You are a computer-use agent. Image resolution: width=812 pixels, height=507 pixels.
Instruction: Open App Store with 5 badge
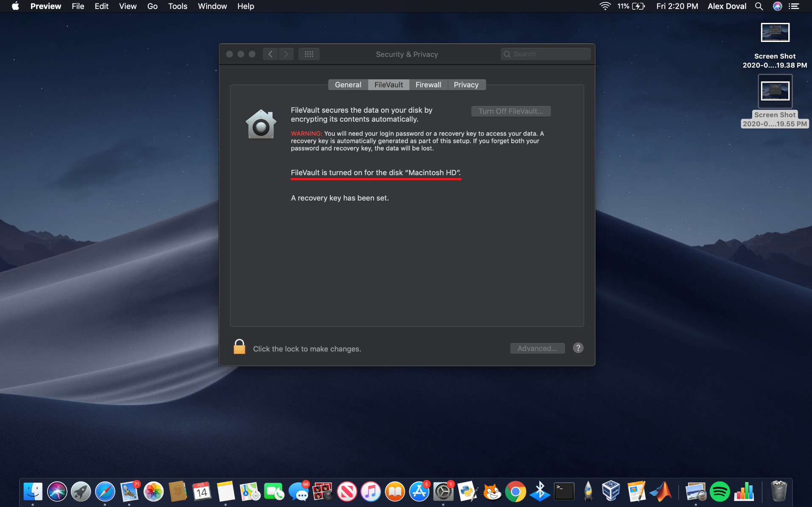pyautogui.click(x=419, y=492)
